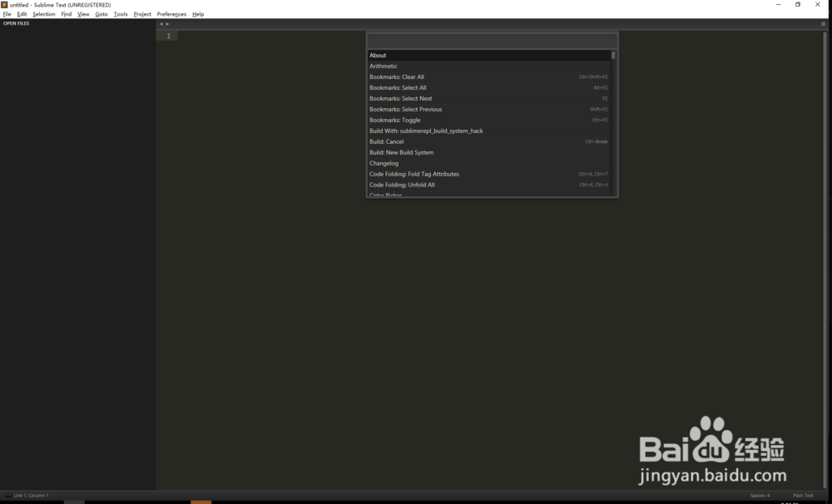Open the Preferences menu
Viewport: 832px width, 504px height.
tap(171, 14)
